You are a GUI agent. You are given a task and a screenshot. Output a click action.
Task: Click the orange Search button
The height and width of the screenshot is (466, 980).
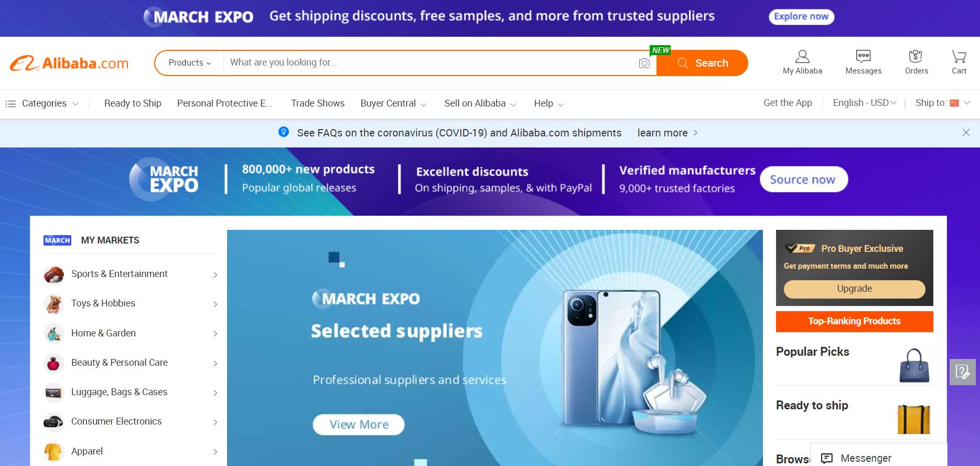(702, 63)
